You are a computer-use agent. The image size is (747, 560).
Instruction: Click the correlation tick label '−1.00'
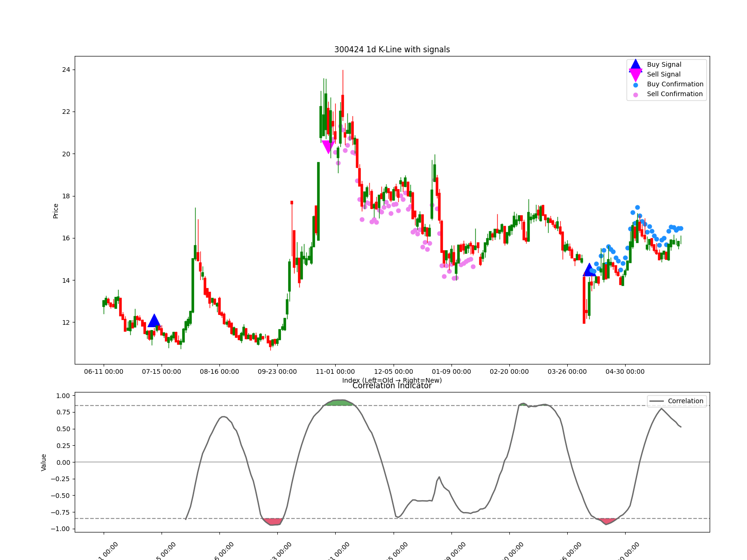tap(60, 529)
